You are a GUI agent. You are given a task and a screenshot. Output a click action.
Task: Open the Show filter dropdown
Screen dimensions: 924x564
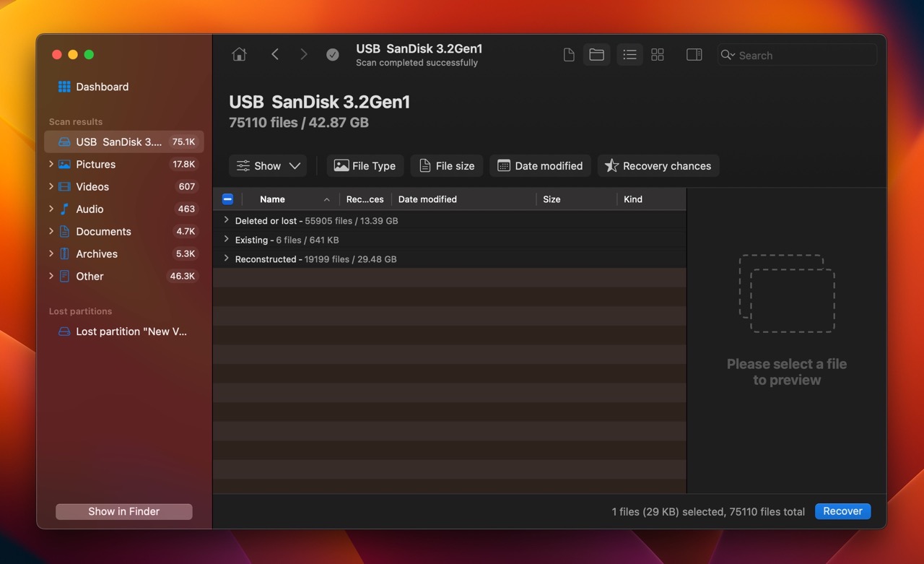[x=268, y=165]
